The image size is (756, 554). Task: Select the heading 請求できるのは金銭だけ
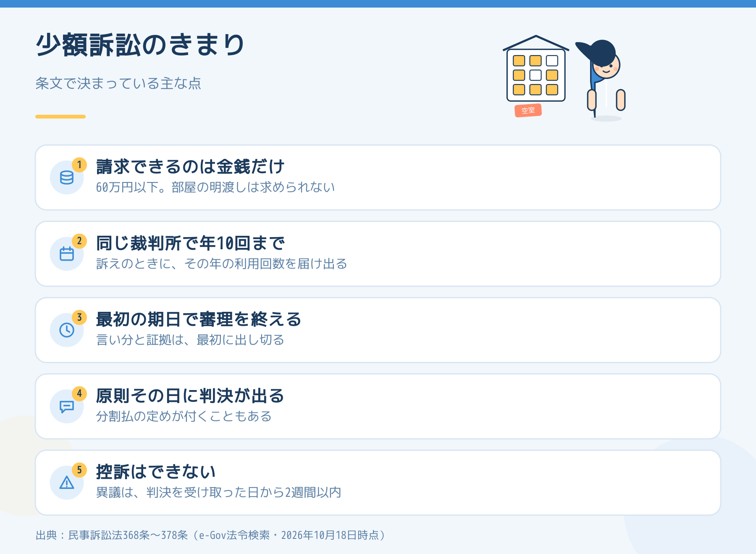tap(190, 167)
